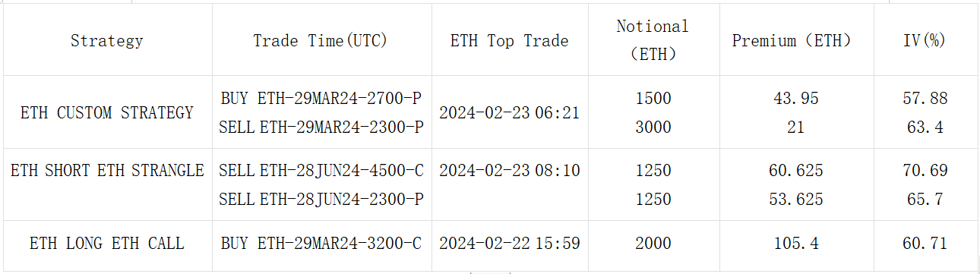Select the ETH LONG ETH CALL cell
Image resolution: width=980 pixels, height=274 pixels.
click(x=107, y=244)
